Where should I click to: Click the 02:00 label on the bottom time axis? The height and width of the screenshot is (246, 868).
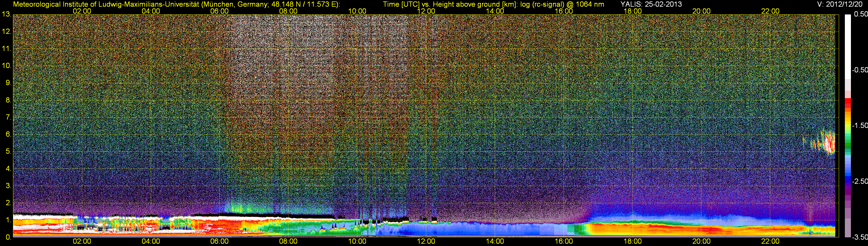click(82, 241)
